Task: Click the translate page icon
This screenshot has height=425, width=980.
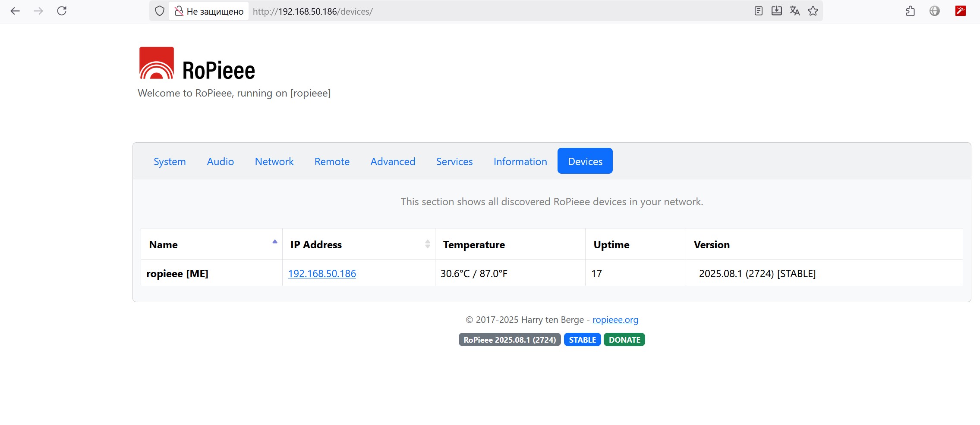Action: pyautogui.click(x=794, y=11)
